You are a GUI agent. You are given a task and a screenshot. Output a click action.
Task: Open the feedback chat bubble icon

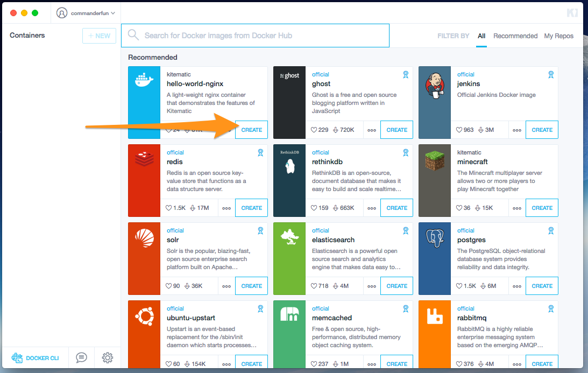(81, 357)
